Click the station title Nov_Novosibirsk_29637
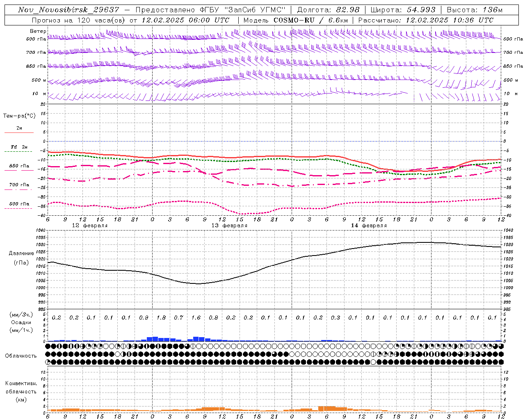 (68, 10)
